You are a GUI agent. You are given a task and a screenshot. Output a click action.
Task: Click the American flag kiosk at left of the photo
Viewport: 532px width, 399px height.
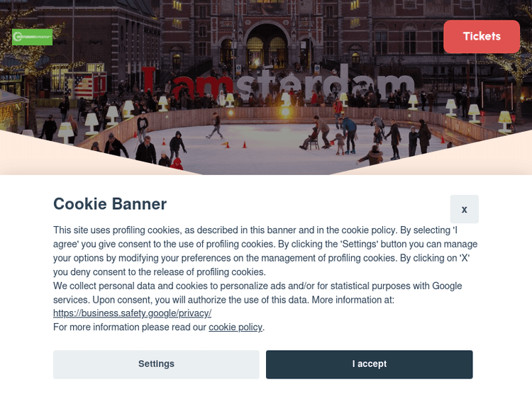pos(86,86)
